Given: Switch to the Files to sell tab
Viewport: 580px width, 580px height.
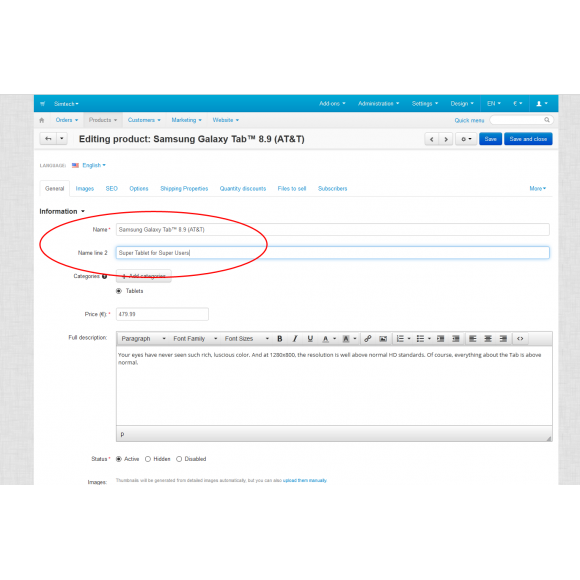Looking at the screenshot, I should coord(292,189).
